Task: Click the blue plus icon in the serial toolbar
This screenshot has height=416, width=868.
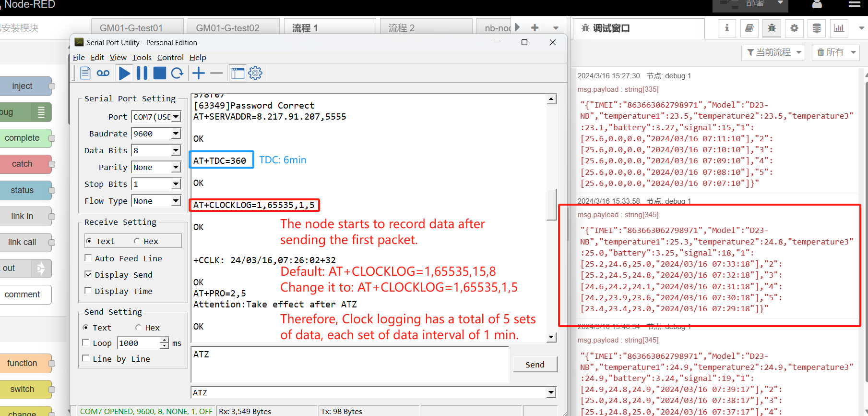Action: (199, 73)
